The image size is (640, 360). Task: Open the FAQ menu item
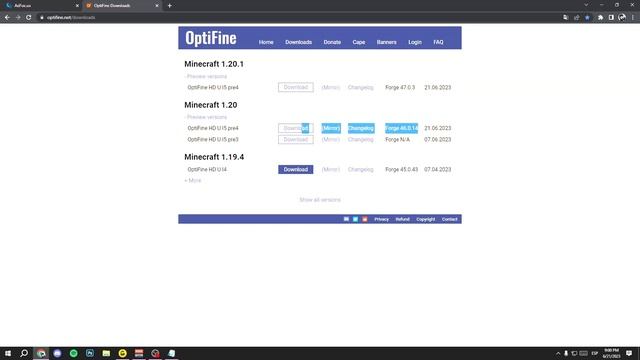click(438, 42)
